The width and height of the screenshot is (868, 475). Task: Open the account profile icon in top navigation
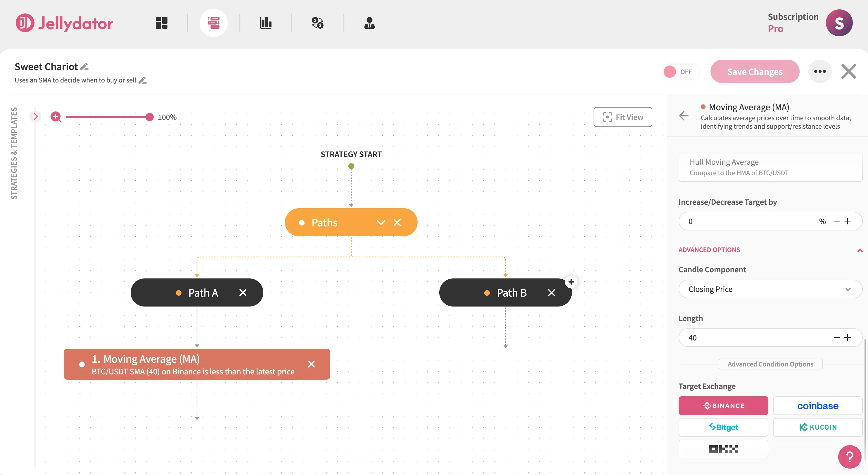(369, 23)
